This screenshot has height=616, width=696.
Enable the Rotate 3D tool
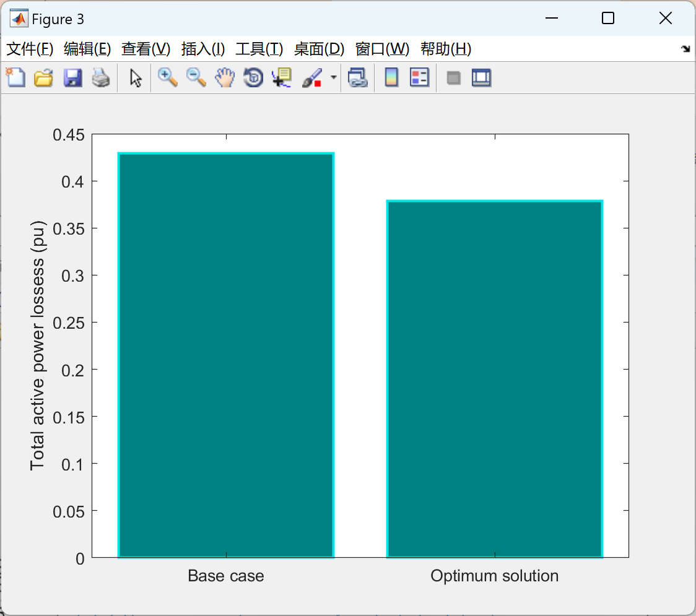[x=253, y=77]
